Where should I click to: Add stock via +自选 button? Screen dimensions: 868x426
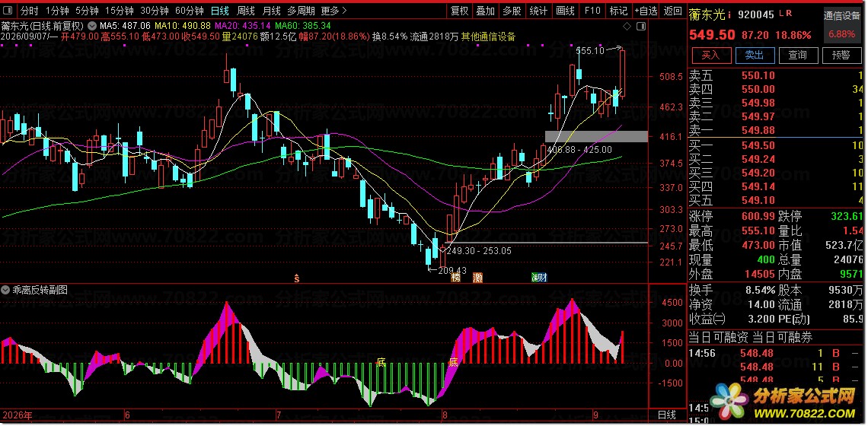[x=646, y=11]
